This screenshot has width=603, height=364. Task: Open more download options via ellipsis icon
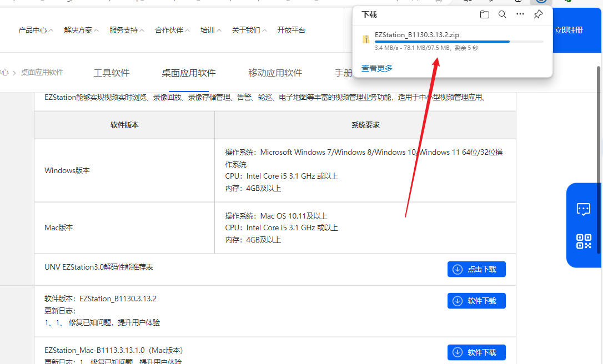click(x=520, y=15)
